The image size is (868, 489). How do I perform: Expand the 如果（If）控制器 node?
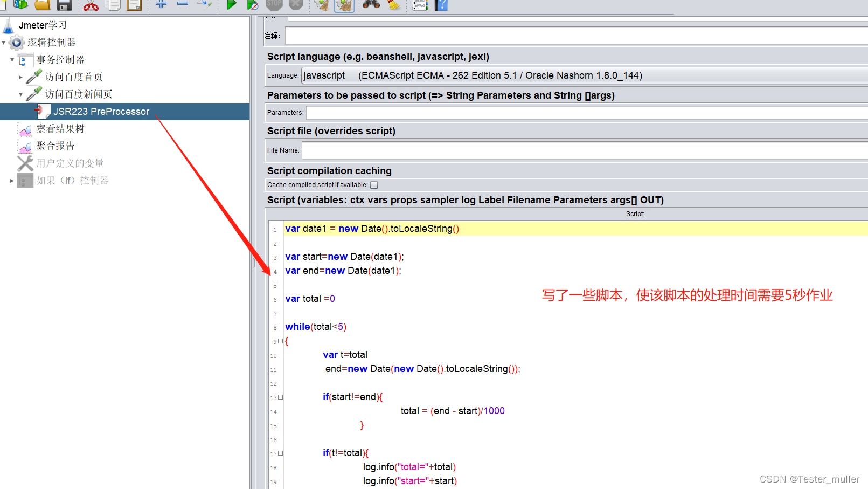pos(12,181)
